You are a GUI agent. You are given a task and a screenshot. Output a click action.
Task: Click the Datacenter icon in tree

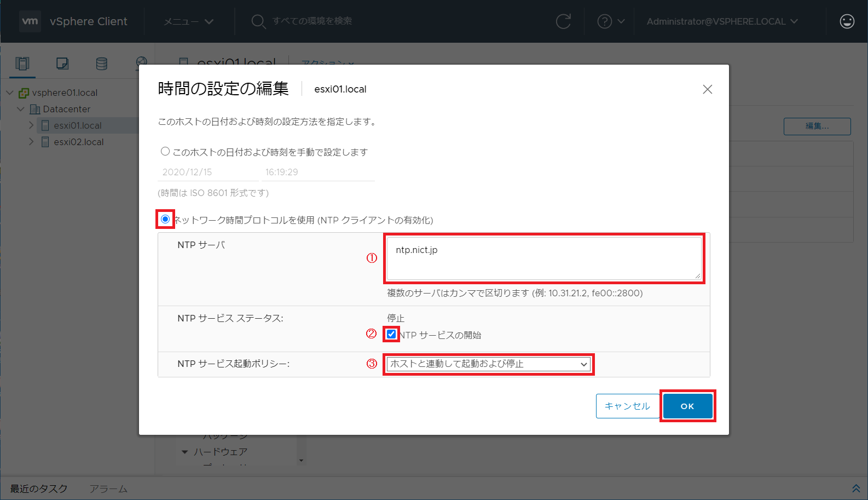(35, 109)
